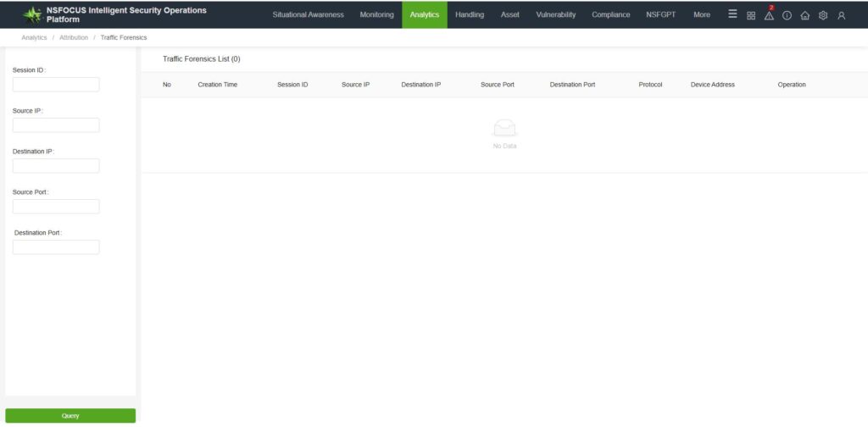The image size is (868, 427).
Task: Open the alert warning notifications icon
Action: 769,15
